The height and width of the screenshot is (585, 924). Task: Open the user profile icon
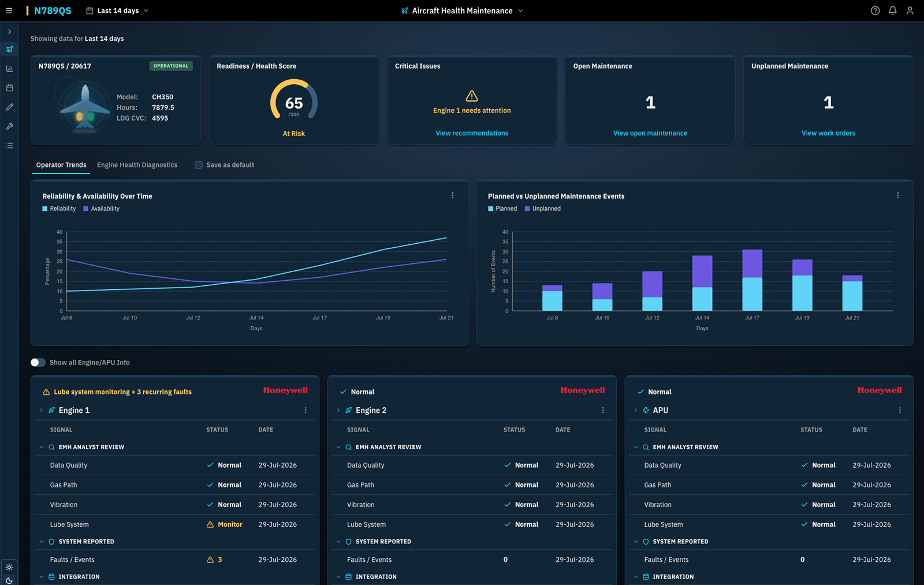pos(910,10)
